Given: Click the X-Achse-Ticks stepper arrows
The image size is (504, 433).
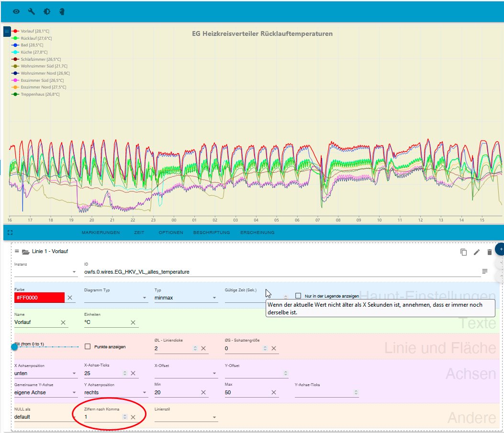Looking at the screenshot, I should 125,373.
